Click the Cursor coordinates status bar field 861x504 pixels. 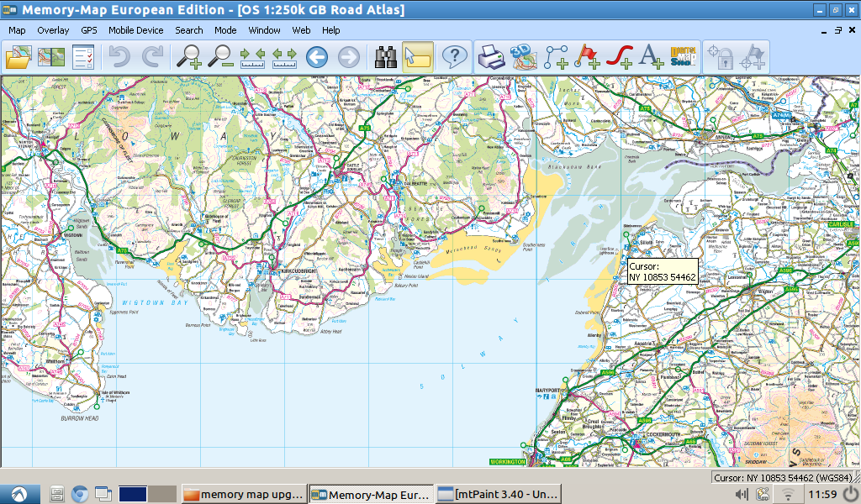point(783,478)
